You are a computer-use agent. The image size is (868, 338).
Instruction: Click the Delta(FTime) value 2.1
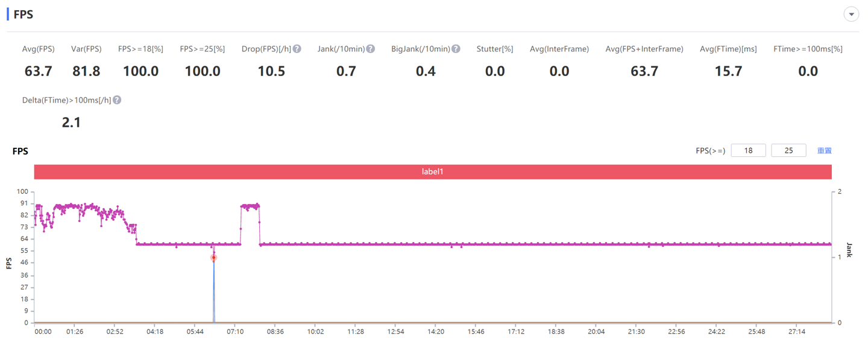click(x=71, y=123)
